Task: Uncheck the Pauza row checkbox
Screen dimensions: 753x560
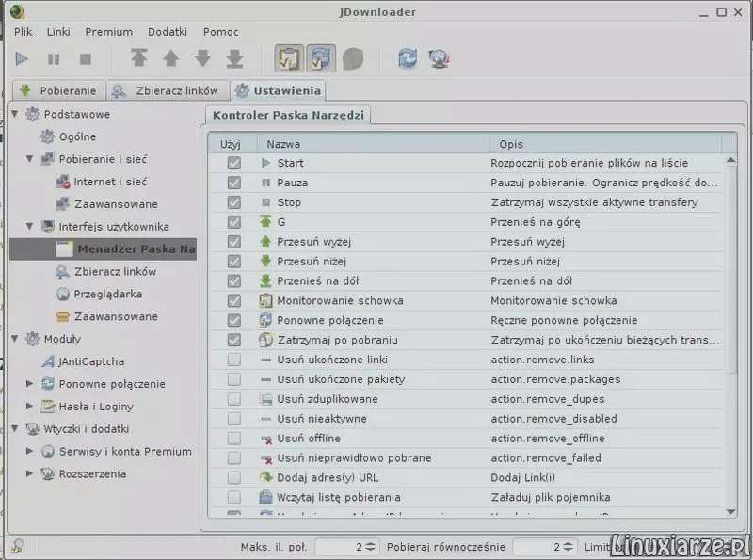Action: [x=233, y=183]
